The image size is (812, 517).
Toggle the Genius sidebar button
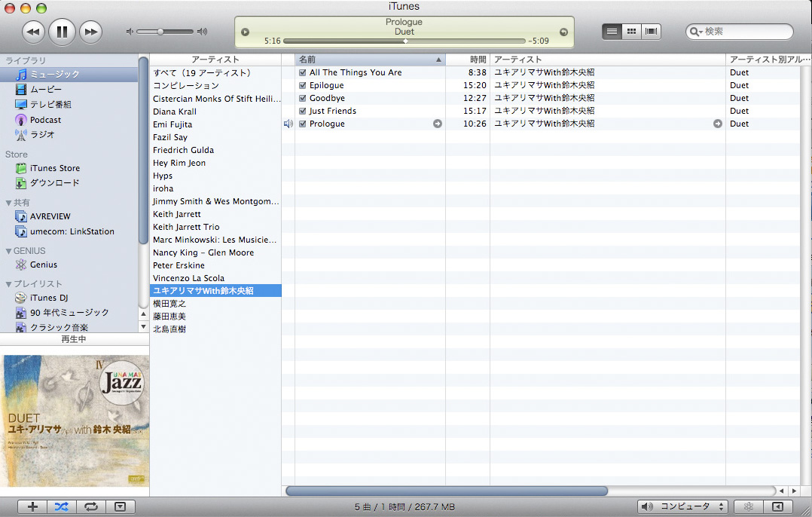(x=777, y=506)
